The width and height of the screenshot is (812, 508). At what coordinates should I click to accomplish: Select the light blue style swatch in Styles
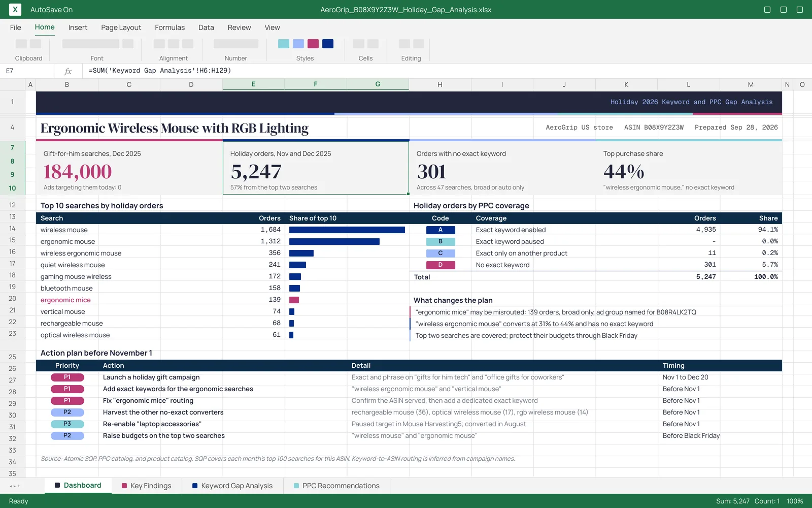pos(298,44)
